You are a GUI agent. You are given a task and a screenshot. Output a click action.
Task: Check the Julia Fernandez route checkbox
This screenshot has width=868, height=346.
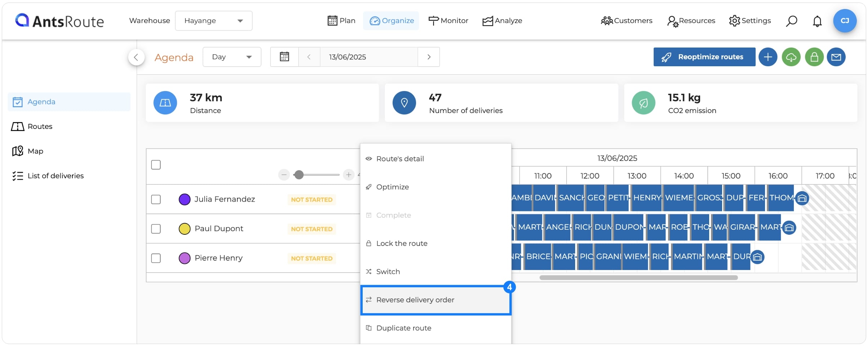coord(156,199)
